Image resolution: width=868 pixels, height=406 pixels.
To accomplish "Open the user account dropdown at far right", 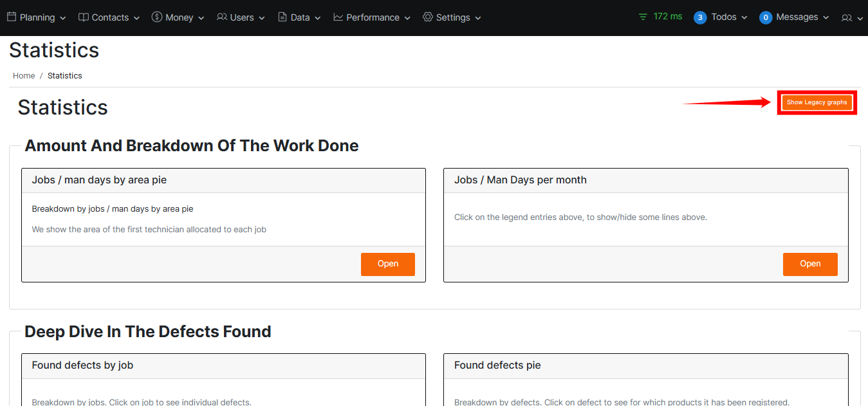I will 852,18.
